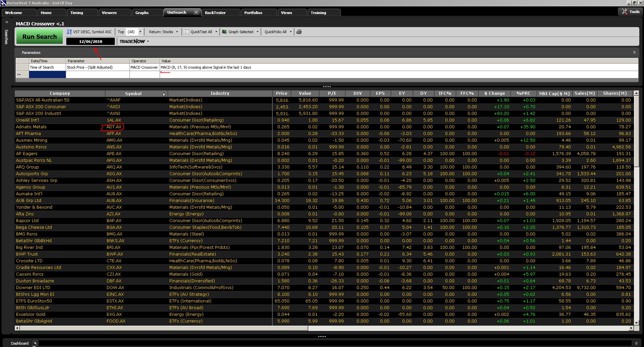The height and width of the screenshot is (347, 644).
Task: Click the horizontal scrollbar right arrow
Action: pos(631,328)
